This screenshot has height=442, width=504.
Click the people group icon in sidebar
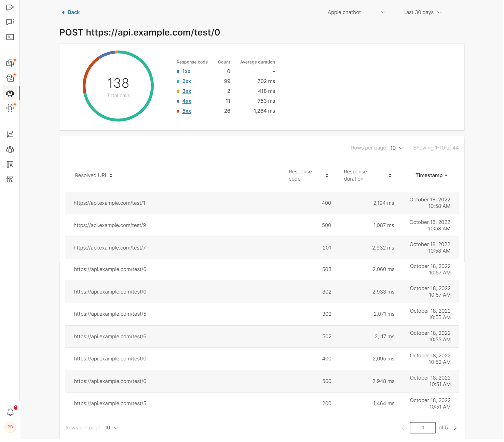[10, 149]
